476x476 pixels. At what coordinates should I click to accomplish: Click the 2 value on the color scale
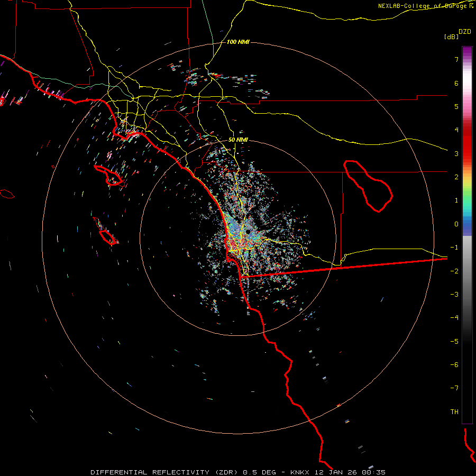pos(456,177)
